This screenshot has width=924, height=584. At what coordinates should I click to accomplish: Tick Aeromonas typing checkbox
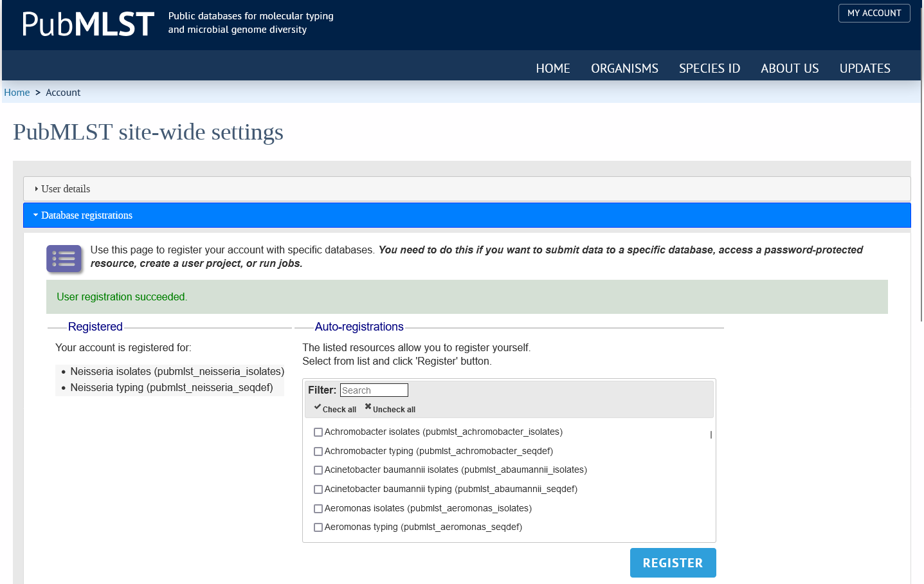tap(318, 527)
